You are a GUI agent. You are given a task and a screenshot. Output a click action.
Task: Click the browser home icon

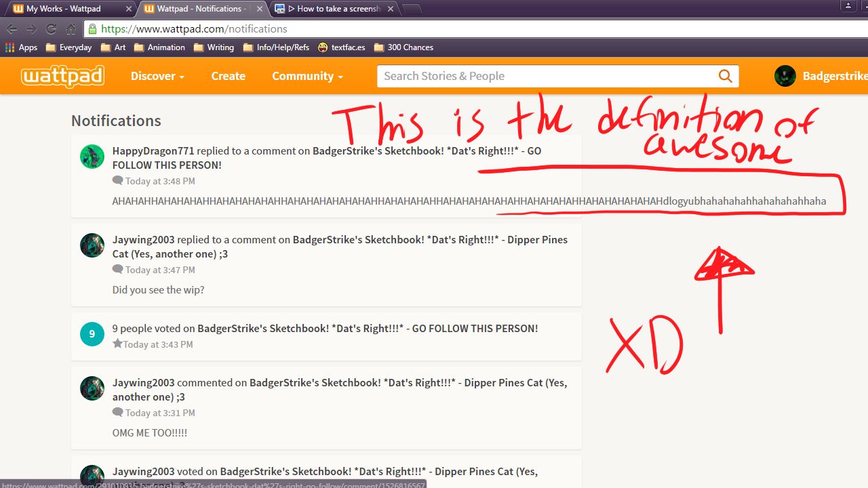pyautogui.click(x=71, y=29)
